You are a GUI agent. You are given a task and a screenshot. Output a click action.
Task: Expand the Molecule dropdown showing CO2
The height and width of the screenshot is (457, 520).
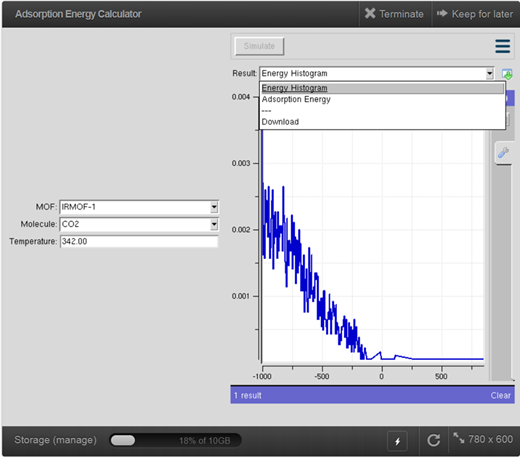pyautogui.click(x=214, y=224)
